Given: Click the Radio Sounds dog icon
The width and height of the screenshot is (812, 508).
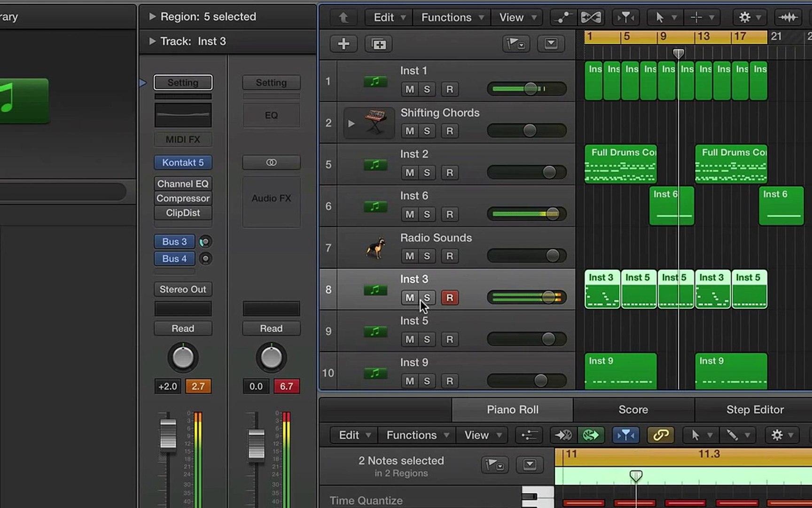Looking at the screenshot, I should (375, 248).
